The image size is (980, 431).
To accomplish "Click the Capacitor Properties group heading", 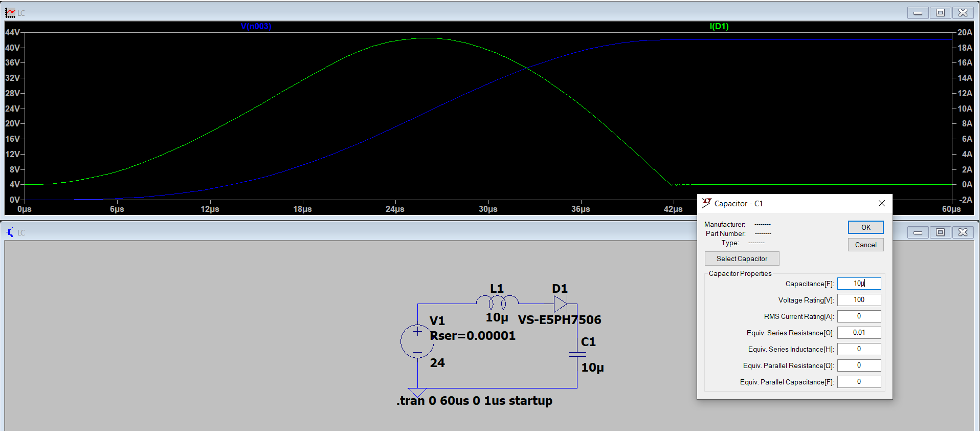I will point(740,273).
